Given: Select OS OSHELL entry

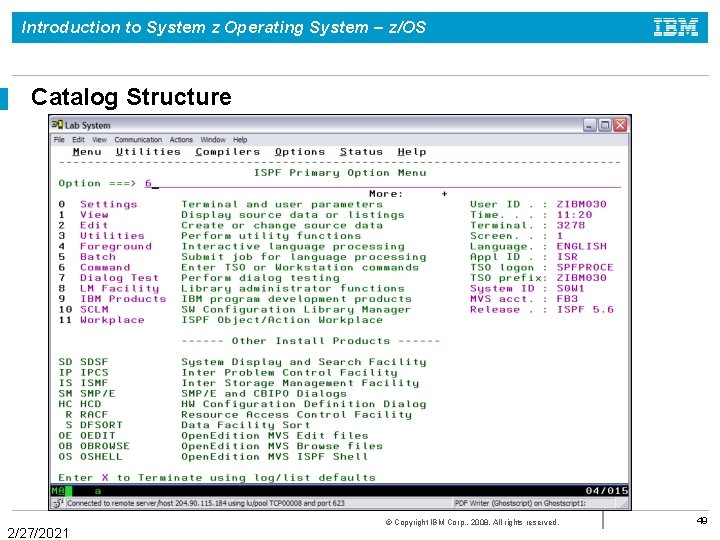Looking at the screenshot, I should point(90,457).
